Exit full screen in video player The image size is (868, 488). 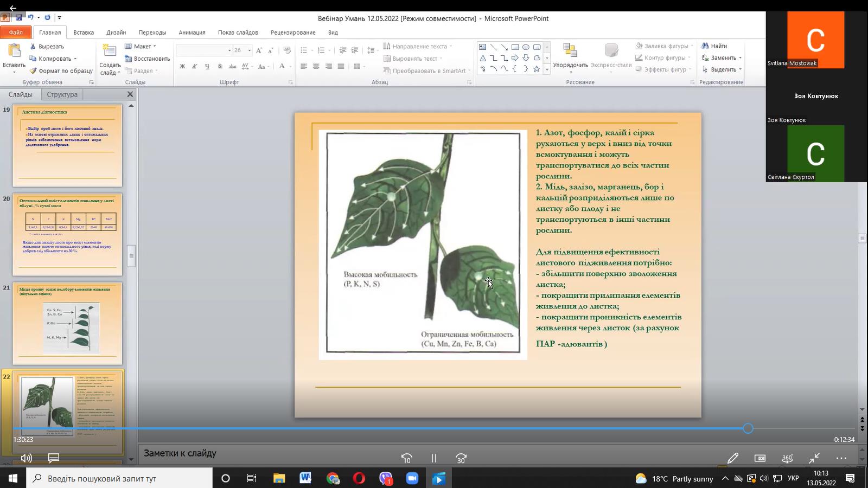(x=814, y=458)
